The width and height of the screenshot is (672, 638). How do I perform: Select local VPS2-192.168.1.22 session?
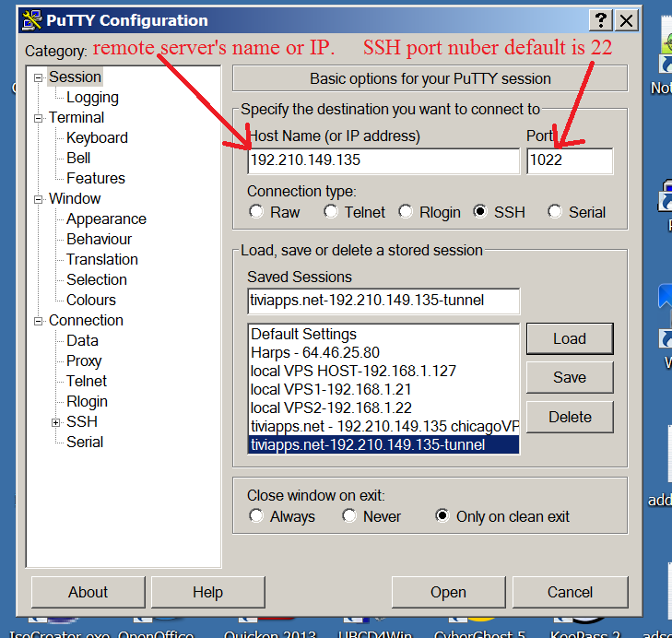coord(383,408)
